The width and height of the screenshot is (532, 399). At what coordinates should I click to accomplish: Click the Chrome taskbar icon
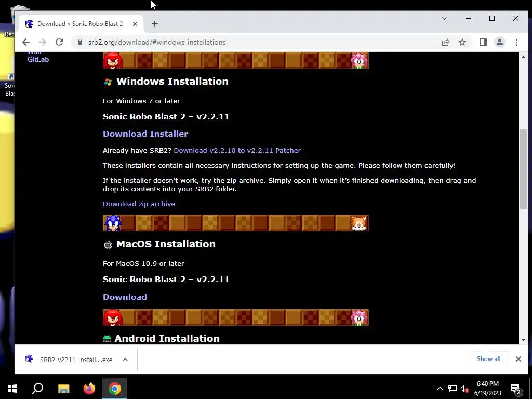click(x=115, y=389)
